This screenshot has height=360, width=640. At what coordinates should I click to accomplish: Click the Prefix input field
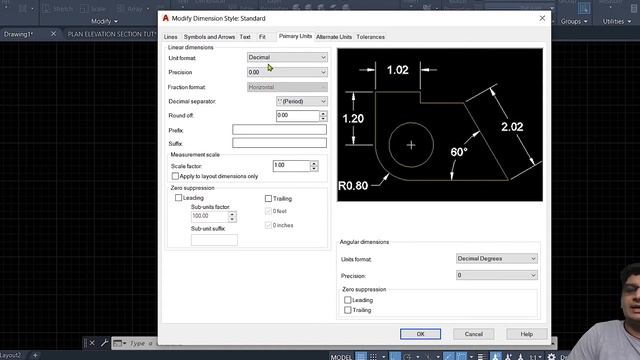[x=279, y=130]
